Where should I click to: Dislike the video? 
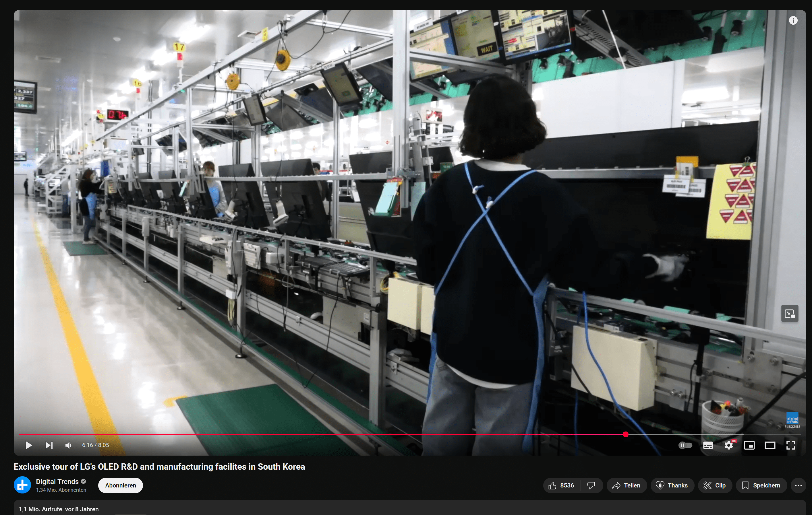pyautogui.click(x=591, y=485)
